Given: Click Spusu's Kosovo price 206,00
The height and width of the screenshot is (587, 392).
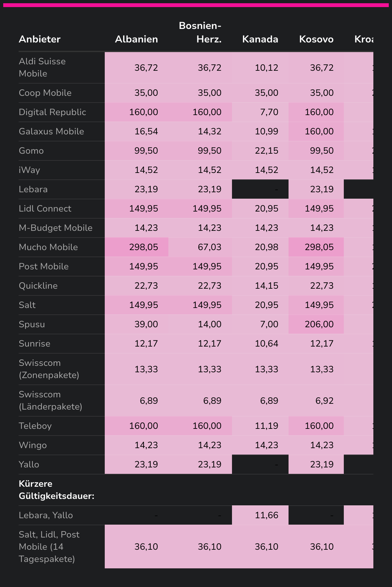Looking at the screenshot, I should coord(319,324).
